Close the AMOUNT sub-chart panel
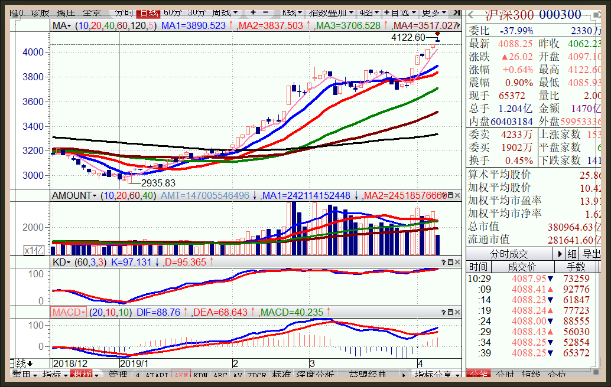This screenshot has height=387, width=611. [457, 195]
